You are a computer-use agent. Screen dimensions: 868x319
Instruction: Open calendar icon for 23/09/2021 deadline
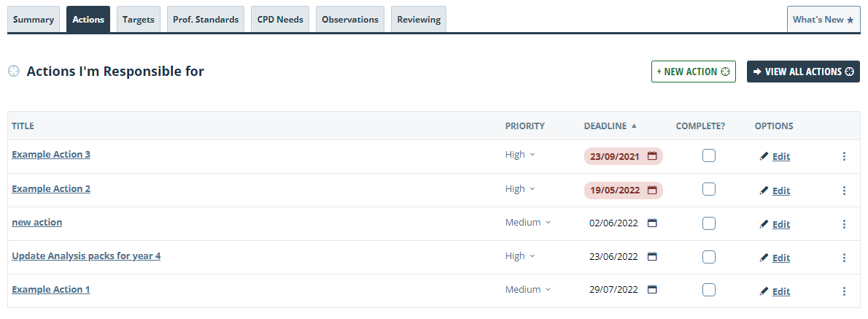click(652, 156)
